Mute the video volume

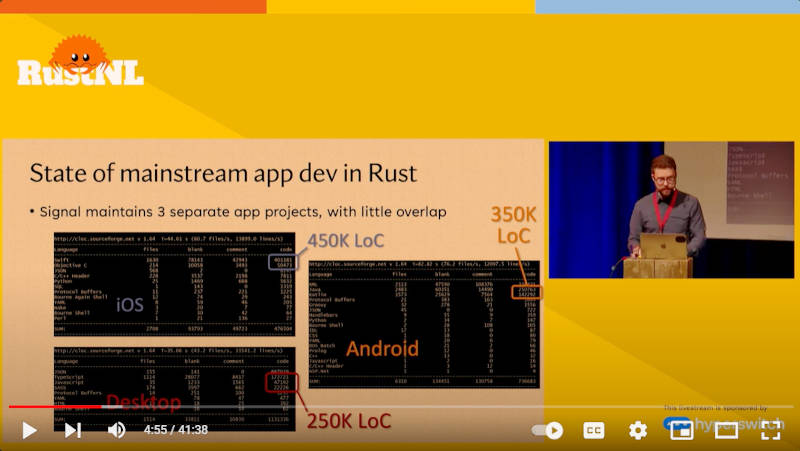tap(117, 431)
